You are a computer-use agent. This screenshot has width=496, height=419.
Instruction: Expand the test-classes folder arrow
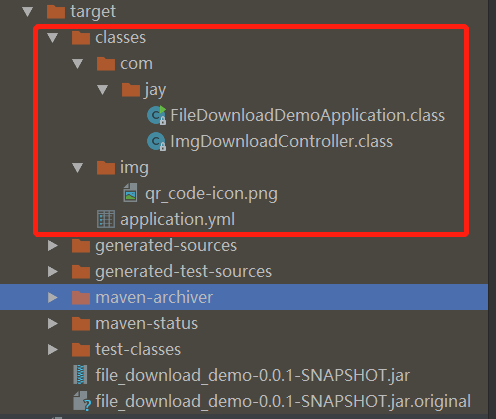[53, 350]
